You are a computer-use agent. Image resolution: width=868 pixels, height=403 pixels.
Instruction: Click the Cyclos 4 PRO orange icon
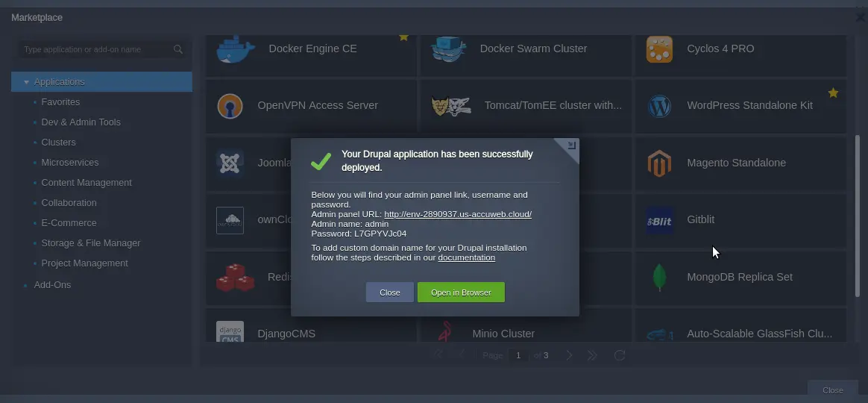pyautogui.click(x=659, y=49)
